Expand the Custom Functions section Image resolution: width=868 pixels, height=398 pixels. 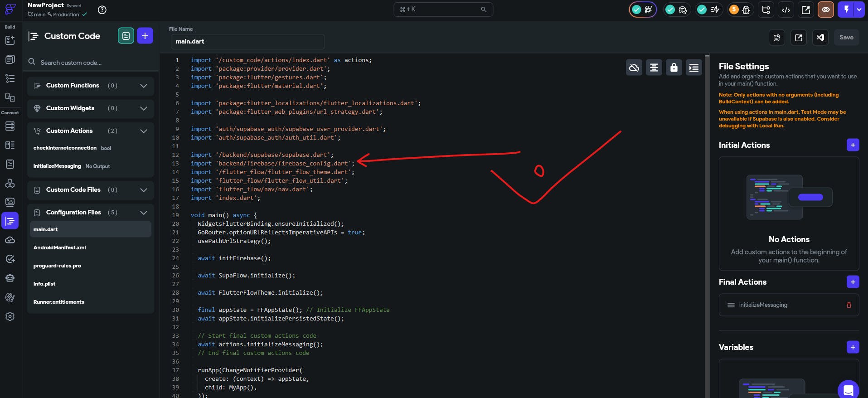(x=144, y=86)
